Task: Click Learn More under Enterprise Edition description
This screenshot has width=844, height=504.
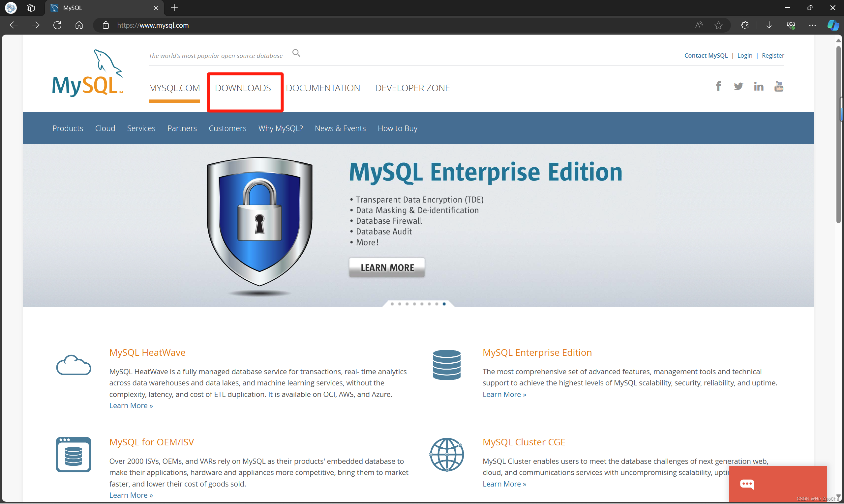Action: pos(504,394)
